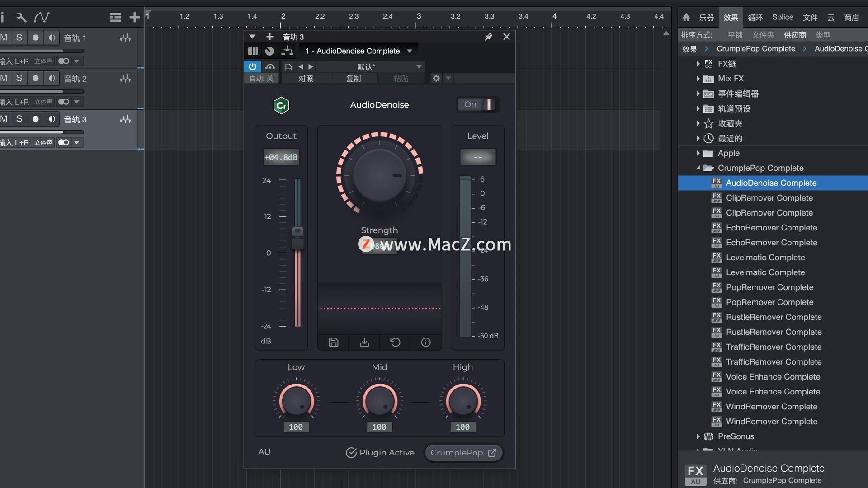The image size is (868, 488).
Task: Click the plus icon to add a track
Action: pyautogui.click(x=134, y=17)
